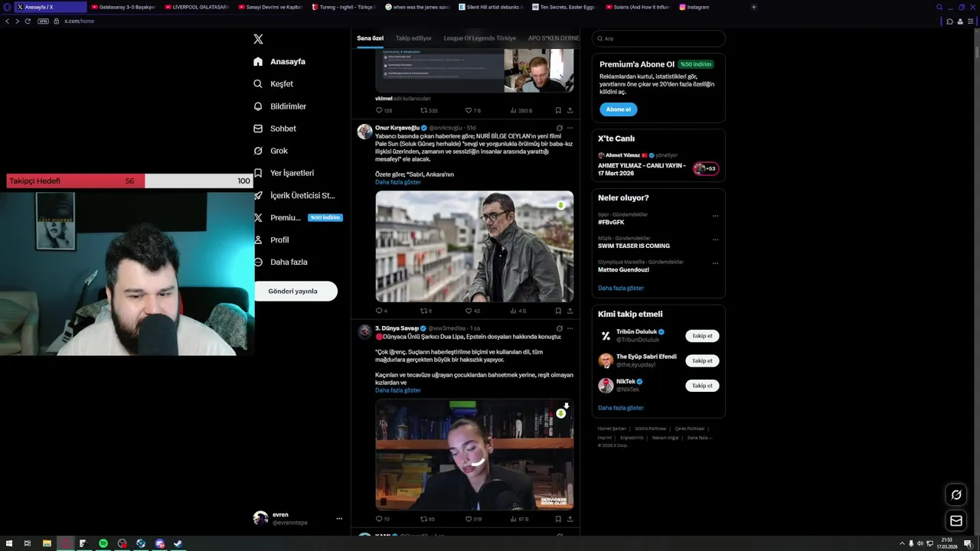Screen dimensions: 980x551
Task: Click Daha fazla göster under Neler oluyor
Action: coord(621,288)
